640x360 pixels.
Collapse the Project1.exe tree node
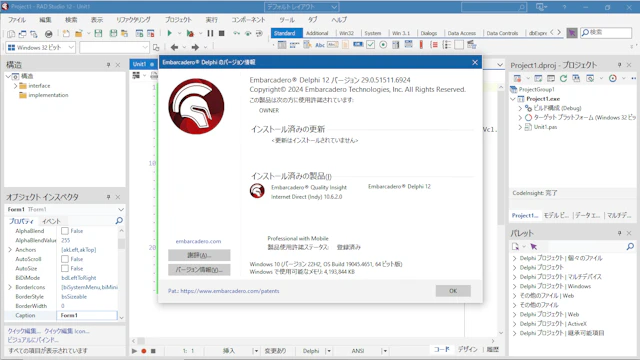tap(513, 99)
